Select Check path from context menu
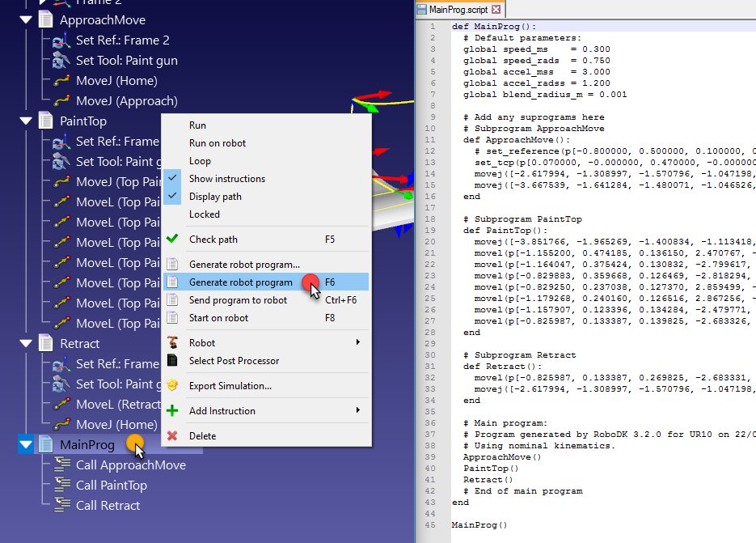The width and height of the screenshot is (756, 543). [x=213, y=240]
